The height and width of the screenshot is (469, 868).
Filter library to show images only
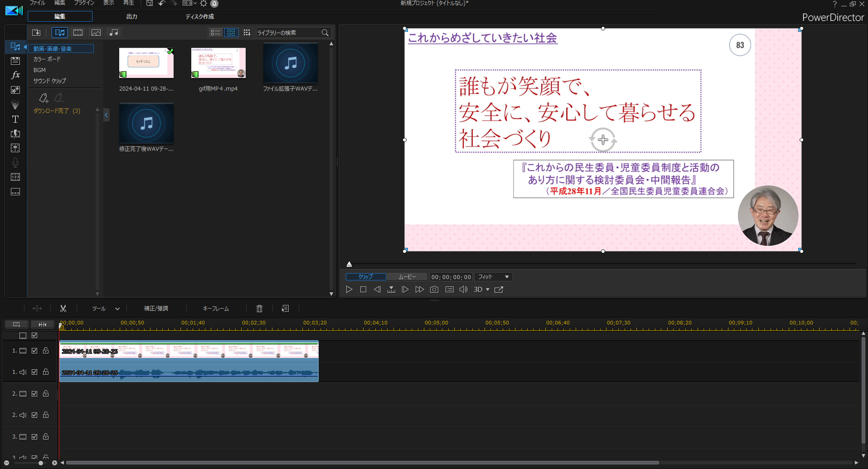point(96,33)
